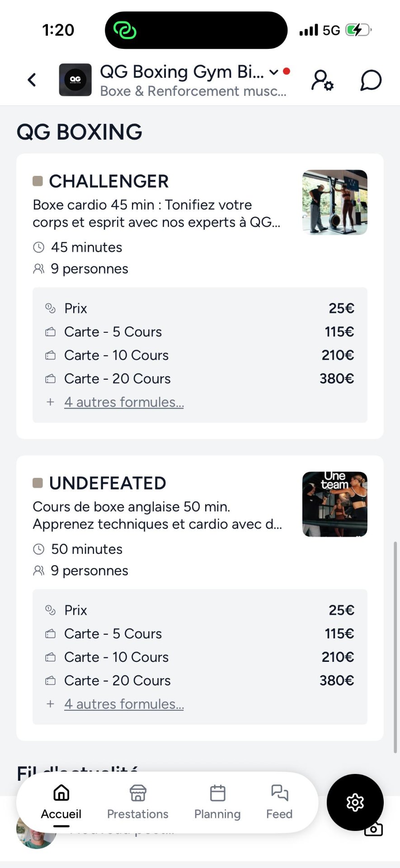Tap the QG Boxing Gym logo avatar

[75, 80]
